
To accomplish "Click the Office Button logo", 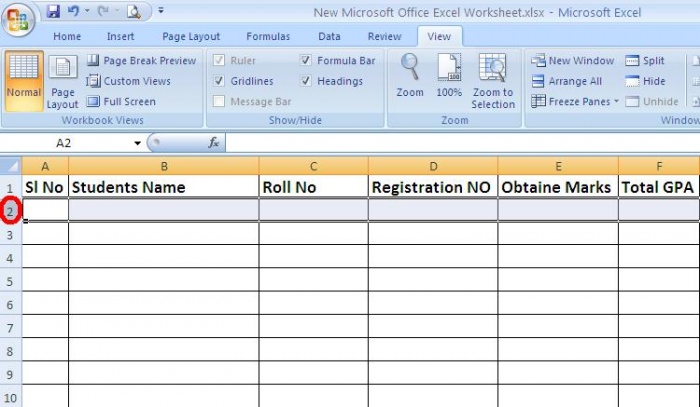I will [19, 19].
